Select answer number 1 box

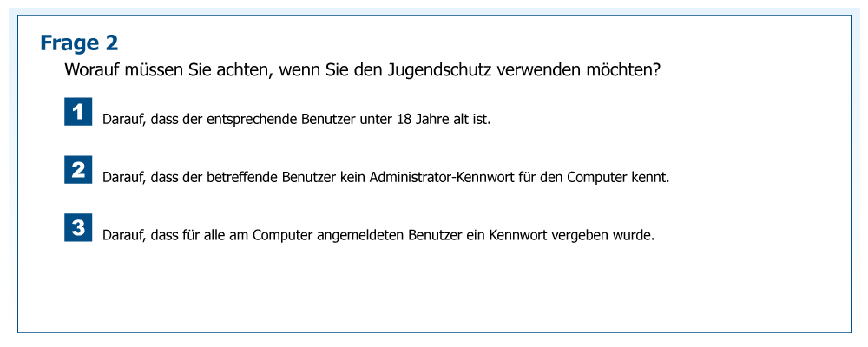[x=78, y=112]
